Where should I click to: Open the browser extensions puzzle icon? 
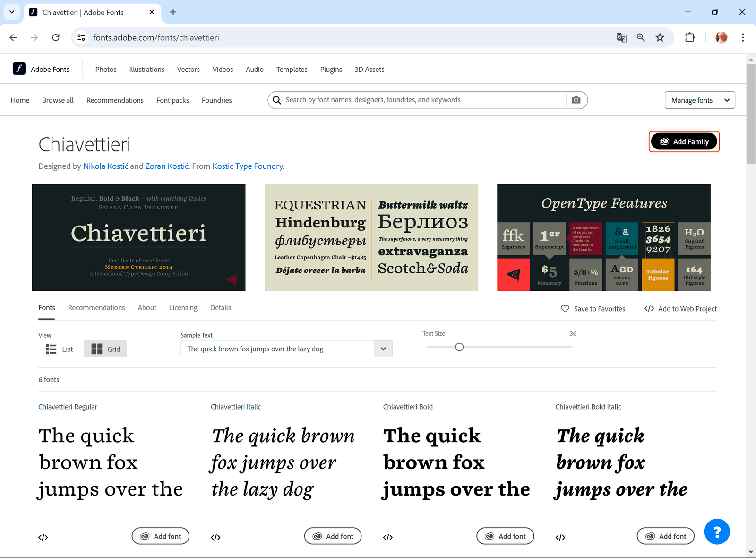[690, 37]
